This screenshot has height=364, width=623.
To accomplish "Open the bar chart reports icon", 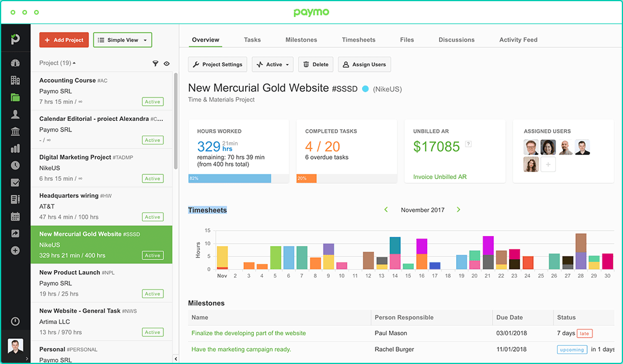I will tap(15, 149).
